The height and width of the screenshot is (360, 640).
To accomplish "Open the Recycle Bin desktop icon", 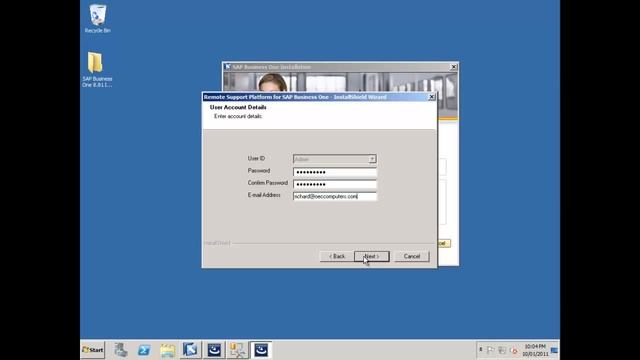I will 98,19.
